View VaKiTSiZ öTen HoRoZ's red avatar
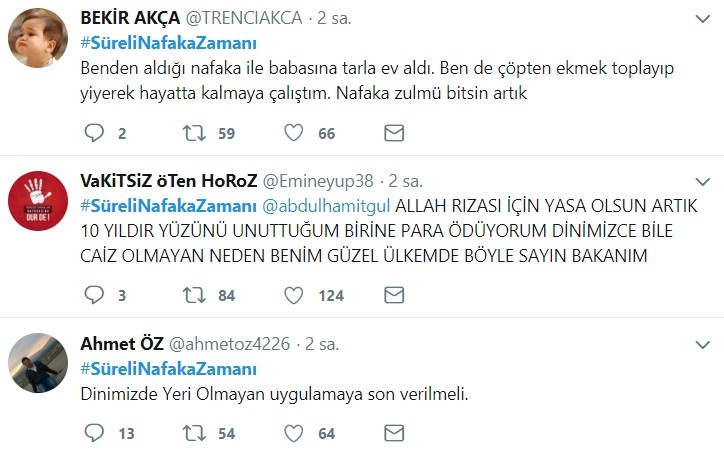724x459 pixels. [38, 206]
